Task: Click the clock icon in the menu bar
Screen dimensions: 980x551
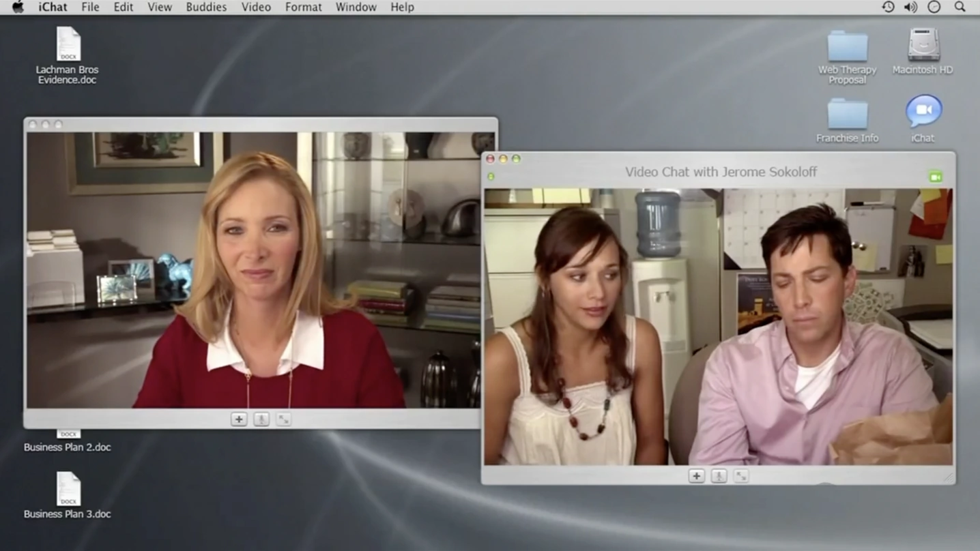Action: tap(934, 7)
